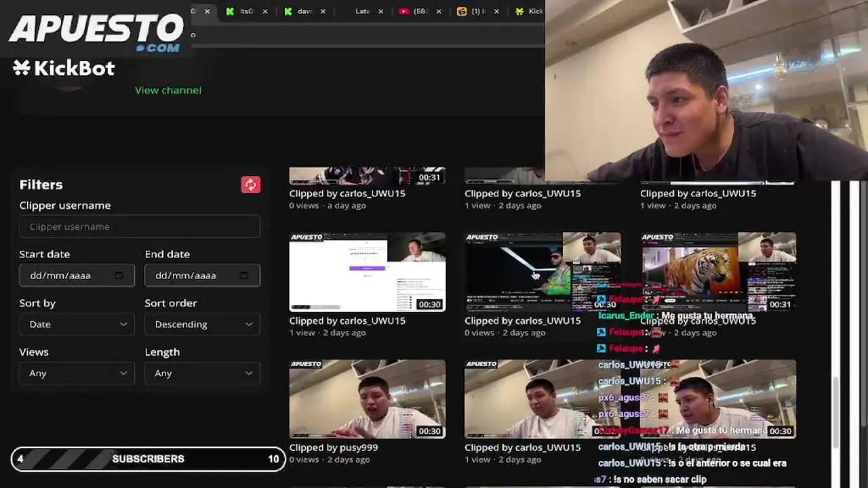The image size is (868, 488).
Task: Open the partial top thumbnail showing 00:31
Action: 367,176
